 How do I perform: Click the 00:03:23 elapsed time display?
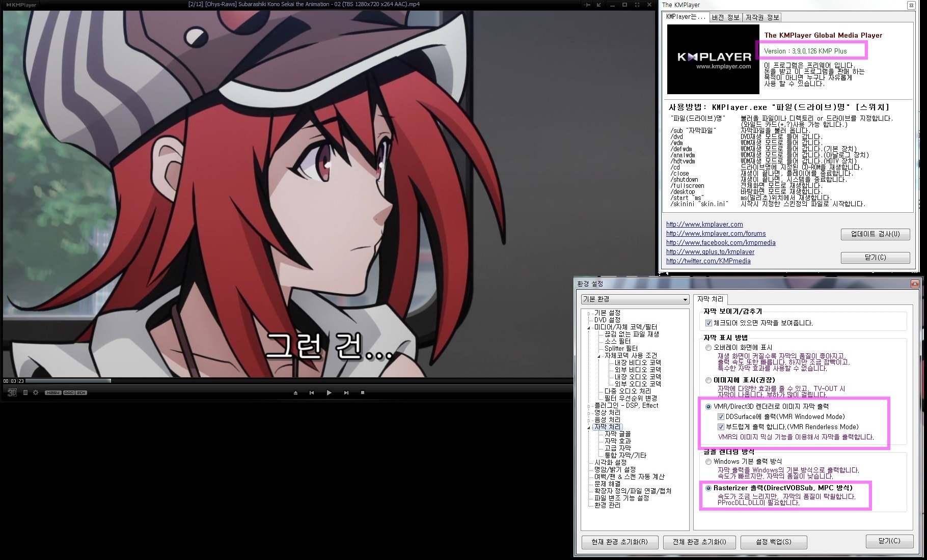(13, 381)
